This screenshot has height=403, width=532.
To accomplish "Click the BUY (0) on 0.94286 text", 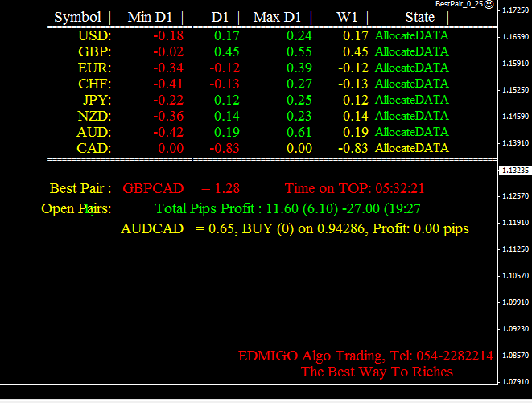I will [x=303, y=229].
